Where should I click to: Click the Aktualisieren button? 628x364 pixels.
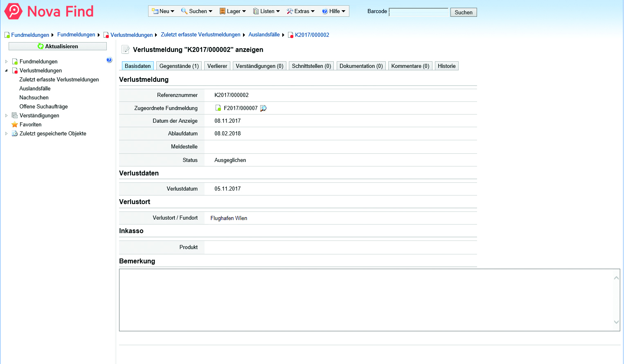pyautogui.click(x=58, y=46)
